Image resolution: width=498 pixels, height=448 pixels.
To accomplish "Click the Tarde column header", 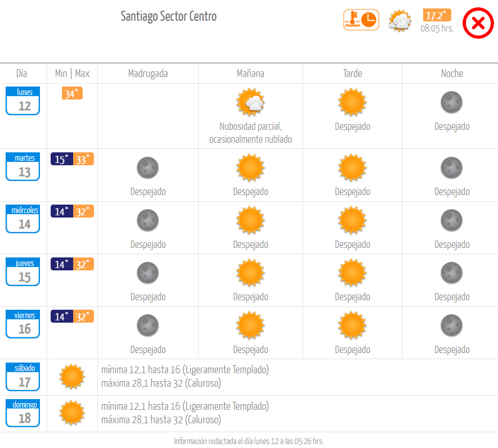I will pos(352,74).
